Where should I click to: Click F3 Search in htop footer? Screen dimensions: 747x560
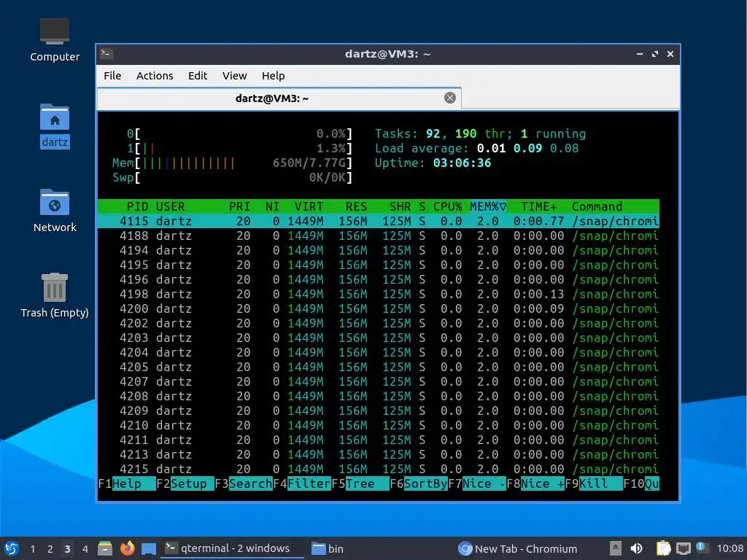pyautogui.click(x=244, y=484)
